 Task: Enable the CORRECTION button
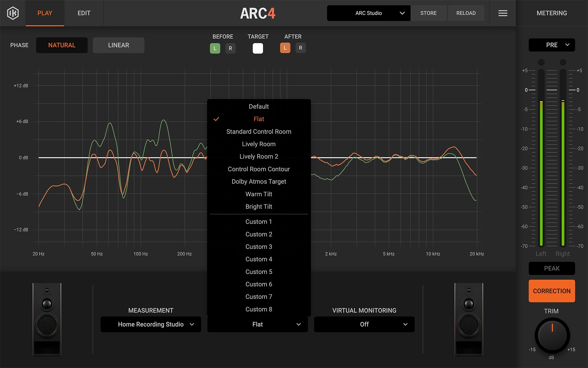pos(552,291)
